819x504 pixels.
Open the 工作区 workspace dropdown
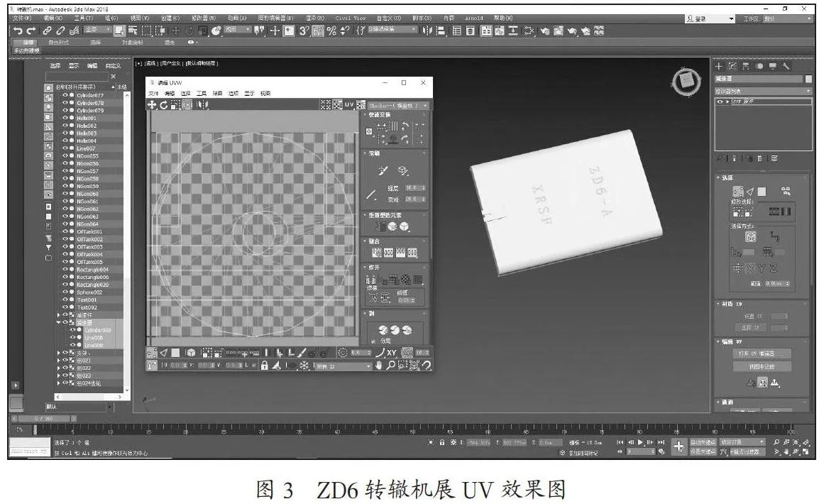click(x=788, y=18)
